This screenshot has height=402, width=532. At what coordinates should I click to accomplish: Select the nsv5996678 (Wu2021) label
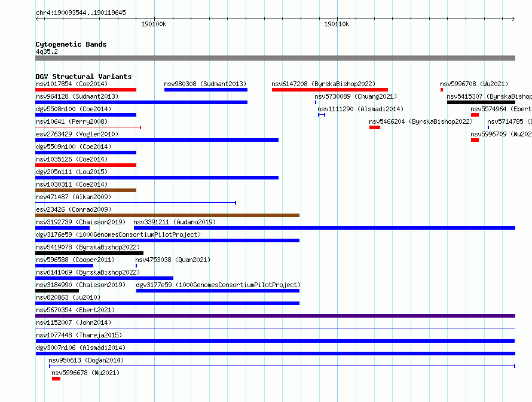85,373
